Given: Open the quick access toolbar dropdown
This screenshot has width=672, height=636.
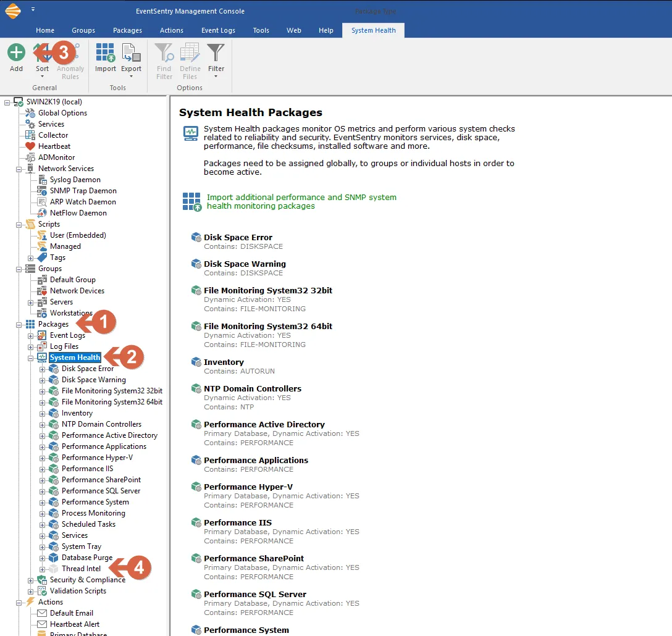Looking at the screenshot, I should click(33, 9).
